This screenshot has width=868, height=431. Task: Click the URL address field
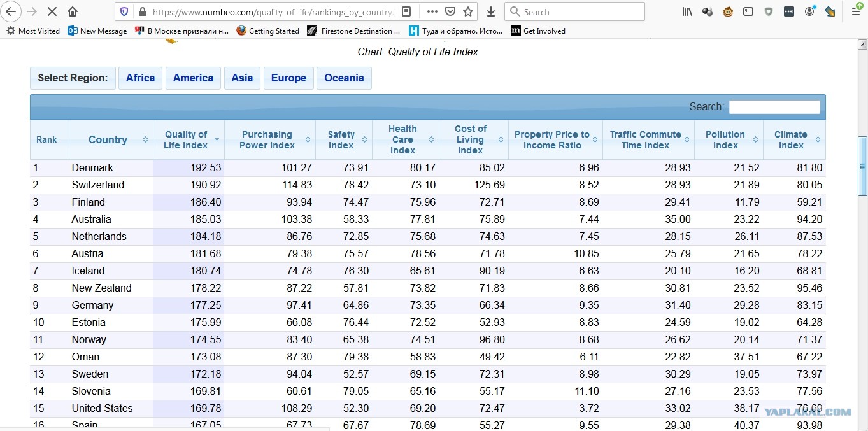tap(274, 11)
